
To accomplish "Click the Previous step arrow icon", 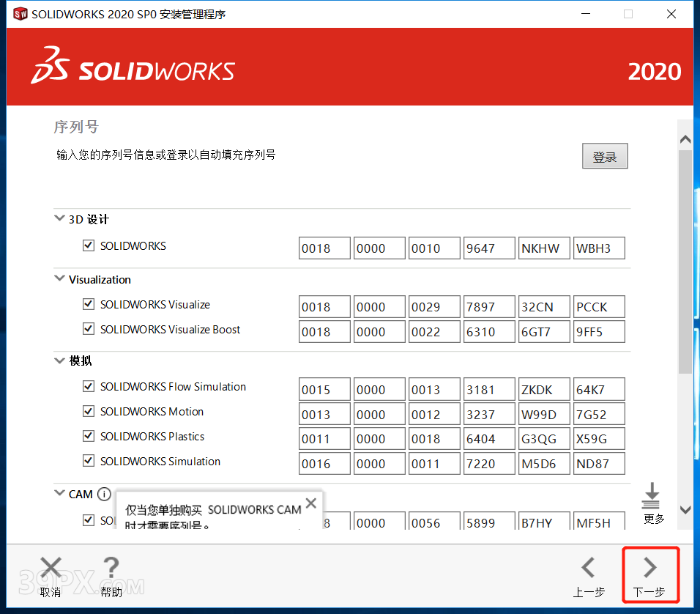I will (x=588, y=567).
